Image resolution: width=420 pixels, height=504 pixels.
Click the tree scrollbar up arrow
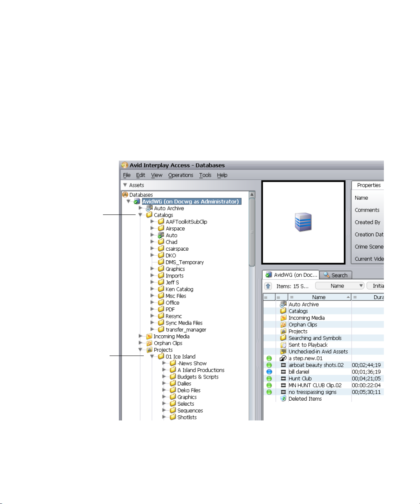(252, 194)
